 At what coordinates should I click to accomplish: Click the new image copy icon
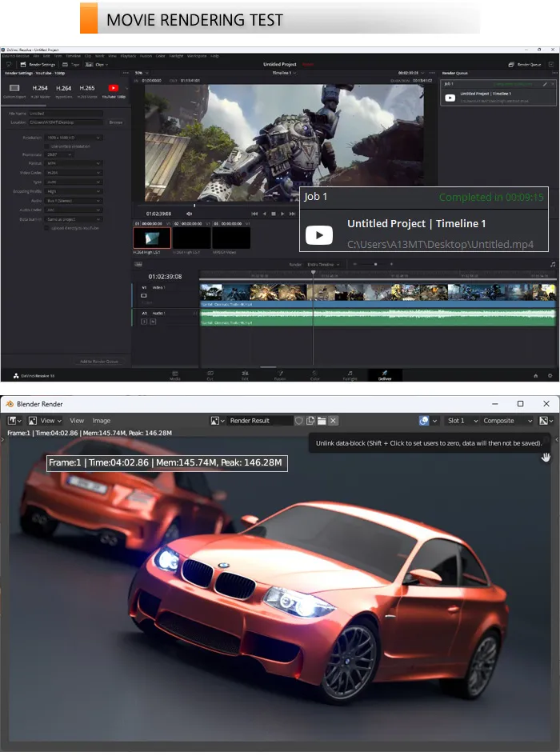[x=310, y=421]
